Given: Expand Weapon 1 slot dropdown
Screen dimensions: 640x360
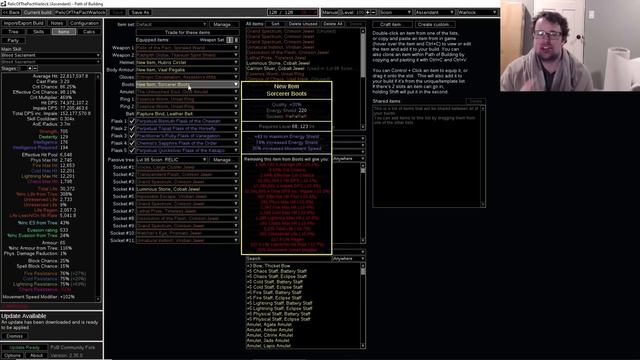Looking at the screenshot, I should 187,48.
